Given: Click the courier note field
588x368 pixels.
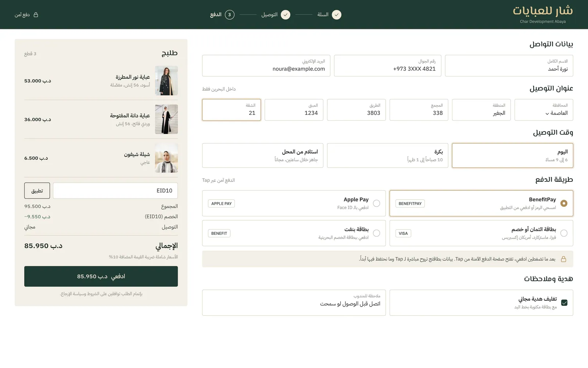Looking at the screenshot, I should 294,302.
